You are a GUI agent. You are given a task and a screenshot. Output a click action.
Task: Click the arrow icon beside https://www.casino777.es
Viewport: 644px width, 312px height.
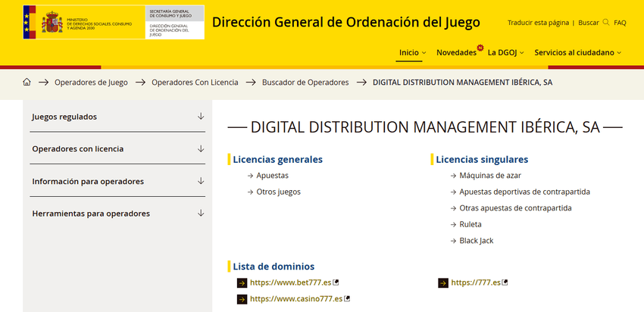click(242, 299)
